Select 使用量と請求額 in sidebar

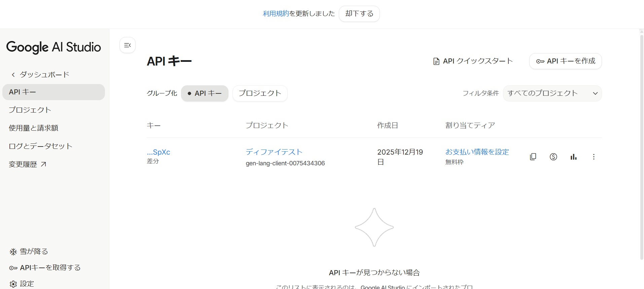[33, 128]
